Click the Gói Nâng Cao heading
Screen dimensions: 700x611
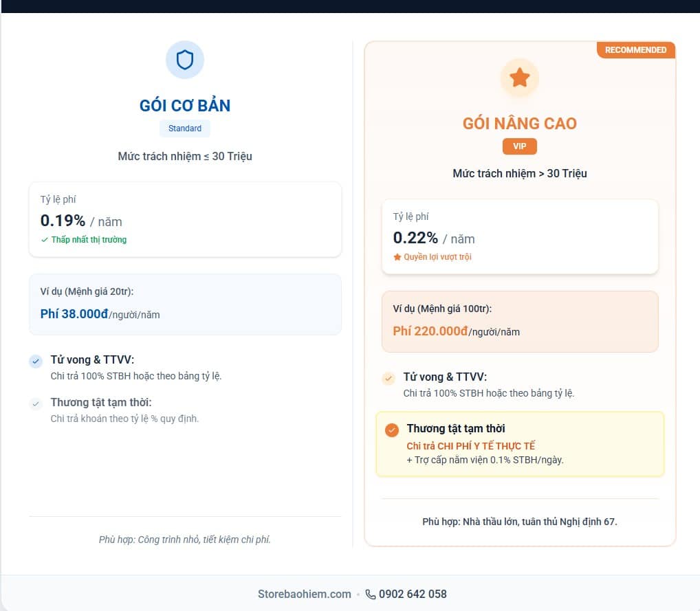[519, 124]
